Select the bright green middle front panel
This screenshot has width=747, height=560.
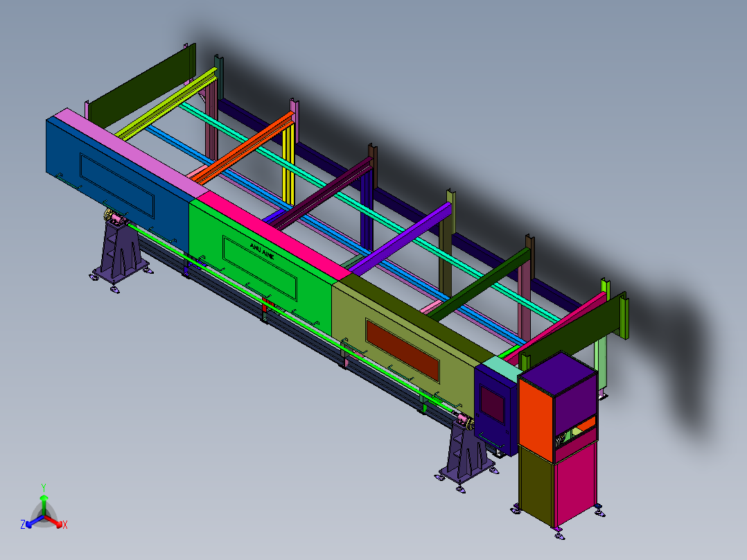coord(260,267)
